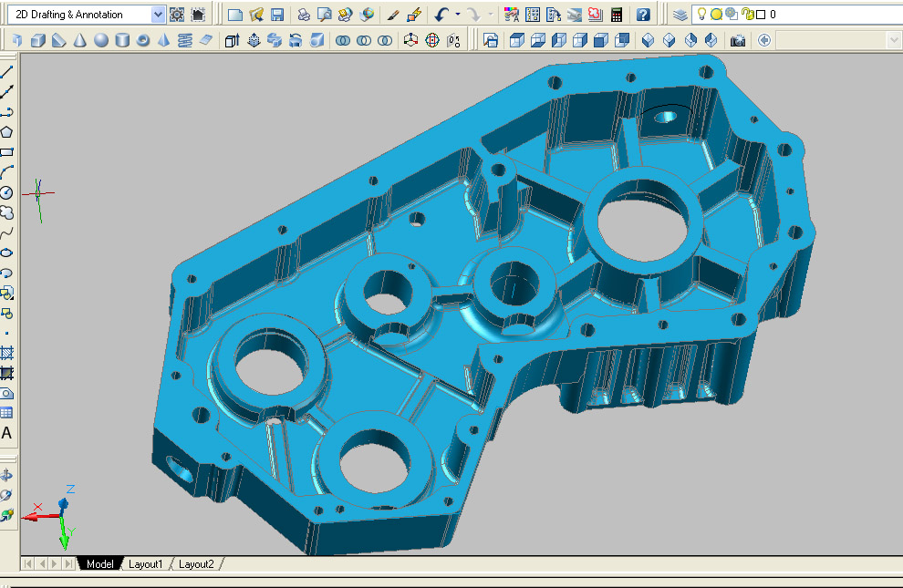The image size is (903, 588).
Task: Open the view name dropdown at top right
Action: 893,40
